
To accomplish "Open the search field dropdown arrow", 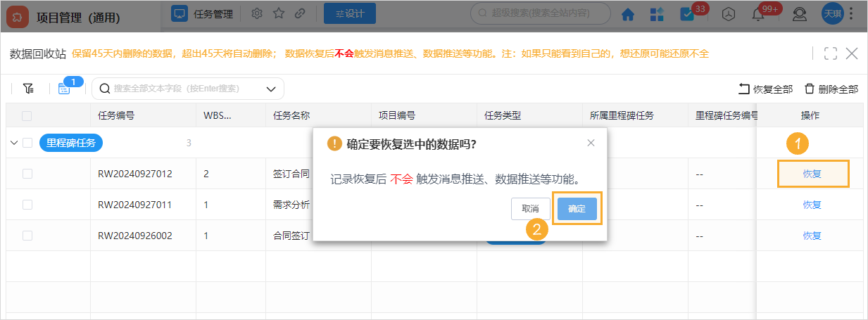I will point(271,89).
